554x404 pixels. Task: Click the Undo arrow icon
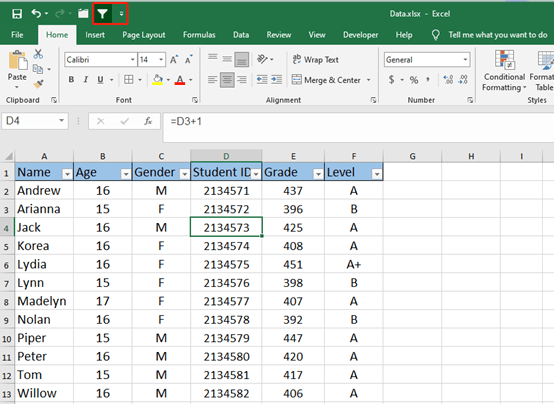(x=36, y=13)
